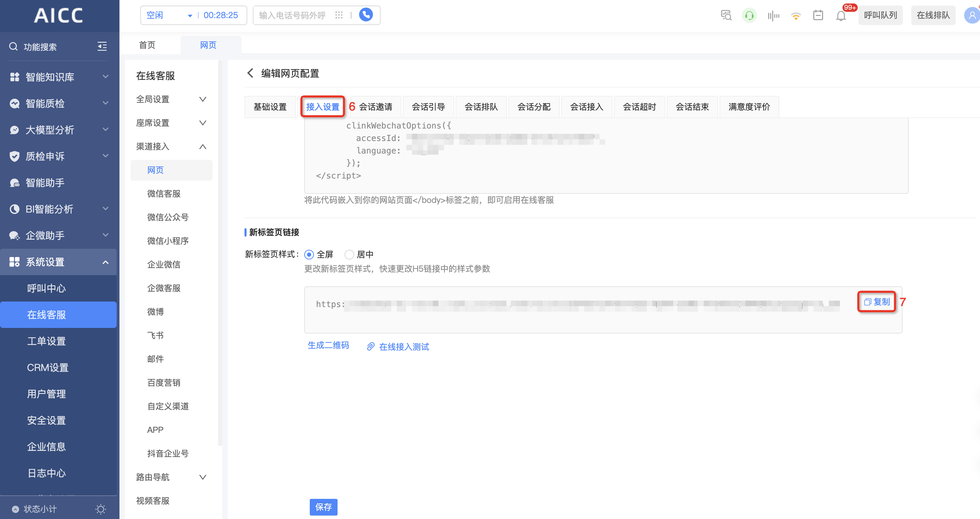Screen dimensions: 980x519
Task: Click the 保存 save button
Action: click(323, 507)
